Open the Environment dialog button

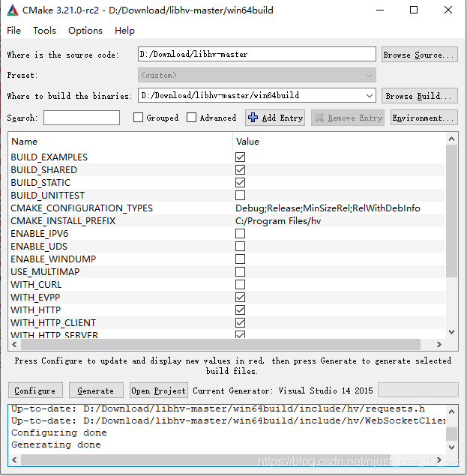424,118
